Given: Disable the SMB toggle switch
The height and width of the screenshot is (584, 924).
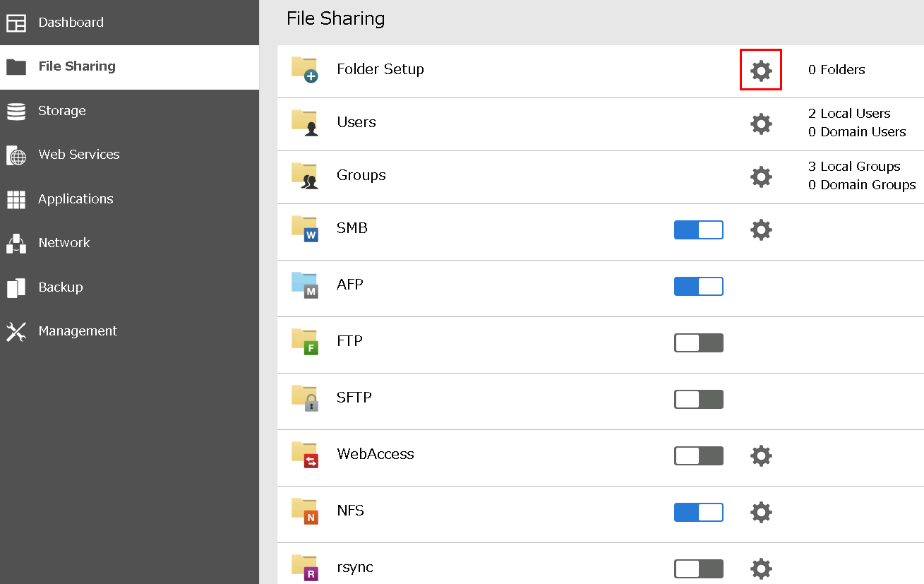Looking at the screenshot, I should (x=698, y=230).
